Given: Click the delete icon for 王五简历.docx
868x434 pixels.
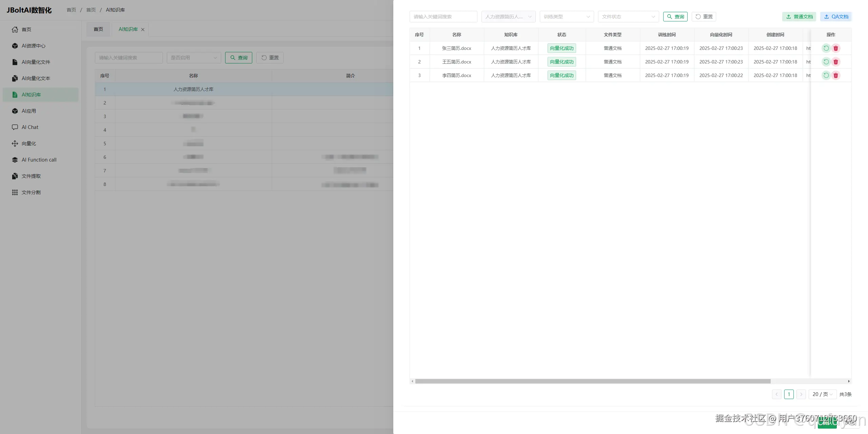Looking at the screenshot, I should click(836, 62).
